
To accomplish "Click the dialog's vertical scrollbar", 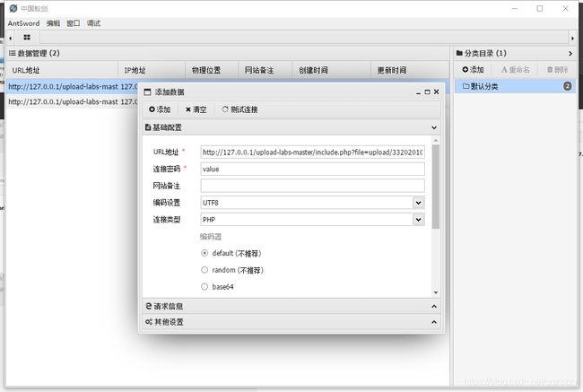I will (x=436, y=188).
